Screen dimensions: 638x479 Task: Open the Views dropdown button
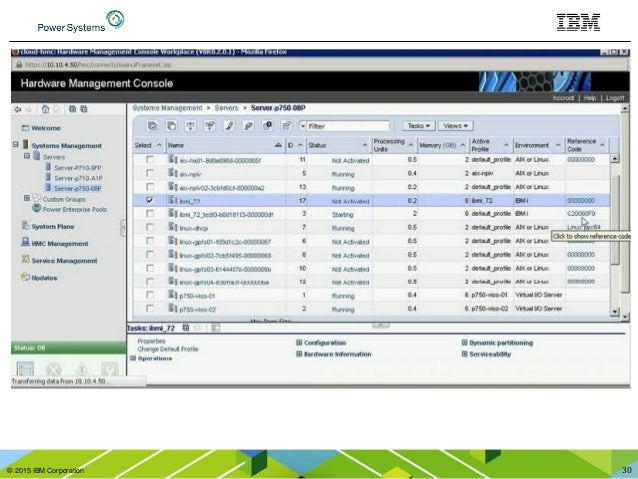455,126
